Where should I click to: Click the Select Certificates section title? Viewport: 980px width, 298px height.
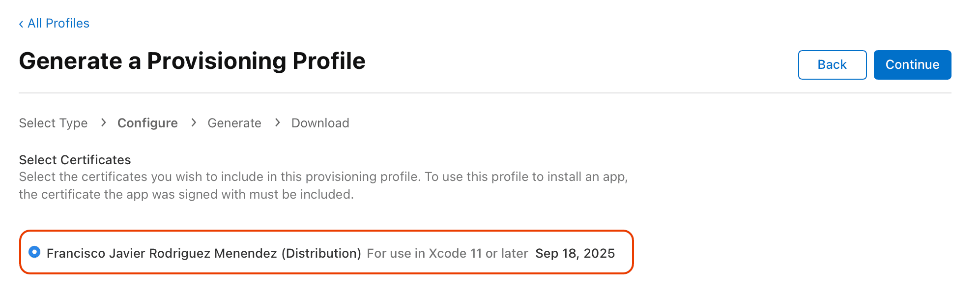click(x=75, y=160)
